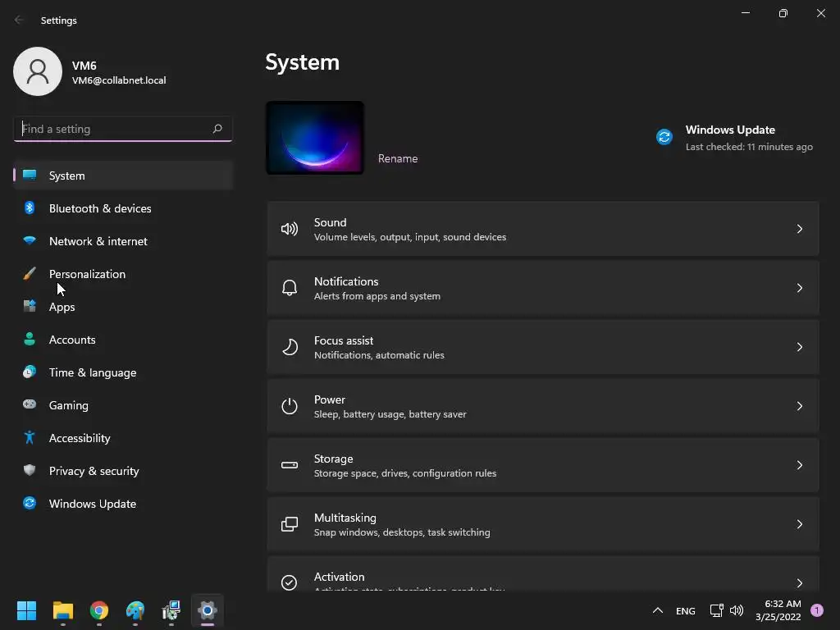Open File Explorer from the taskbar
The width and height of the screenshot is (840, 630).
[62, 610]
